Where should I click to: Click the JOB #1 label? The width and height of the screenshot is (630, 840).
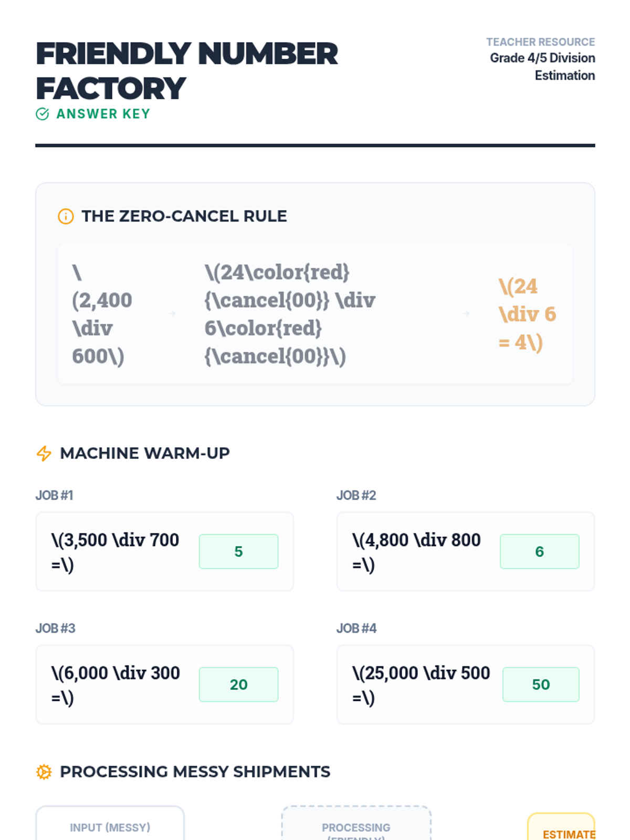click(x=54, y=495)
